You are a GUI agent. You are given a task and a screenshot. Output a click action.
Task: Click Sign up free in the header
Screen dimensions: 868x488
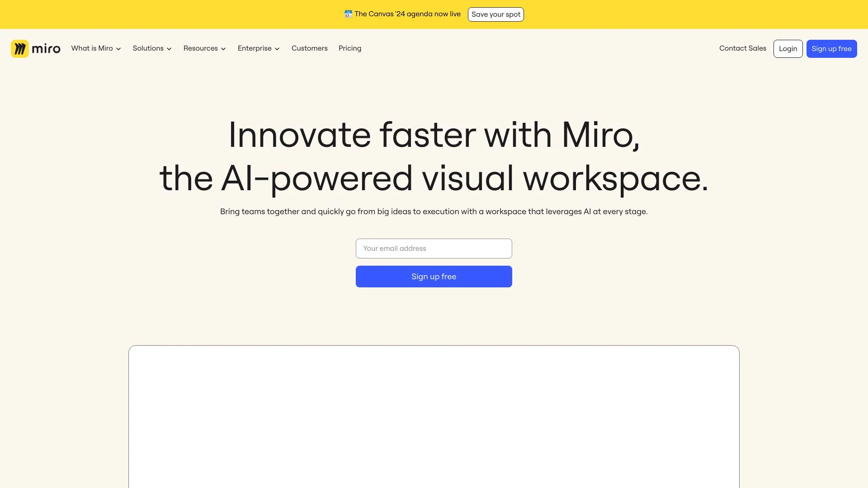click(831, 48)
